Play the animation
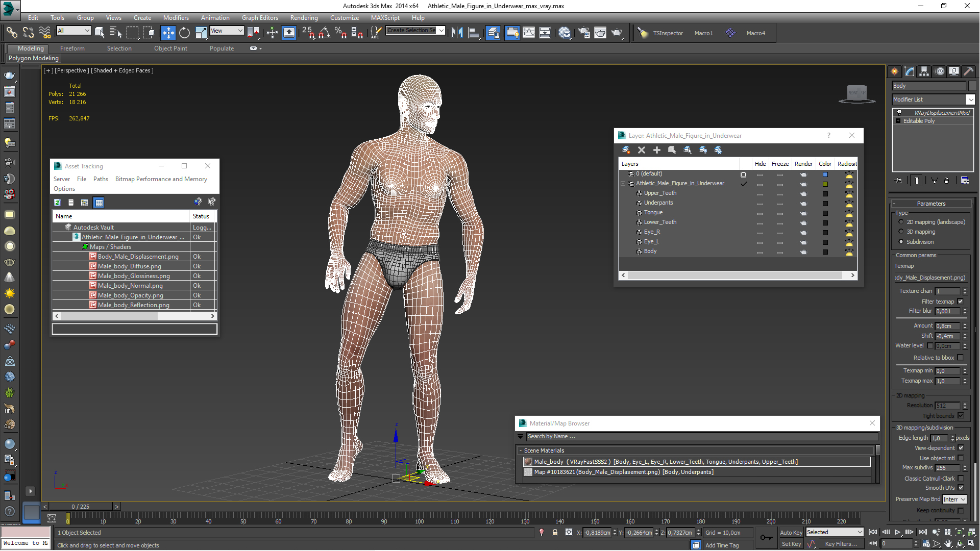This screenshot has height=551, width=980. (897, 532)
